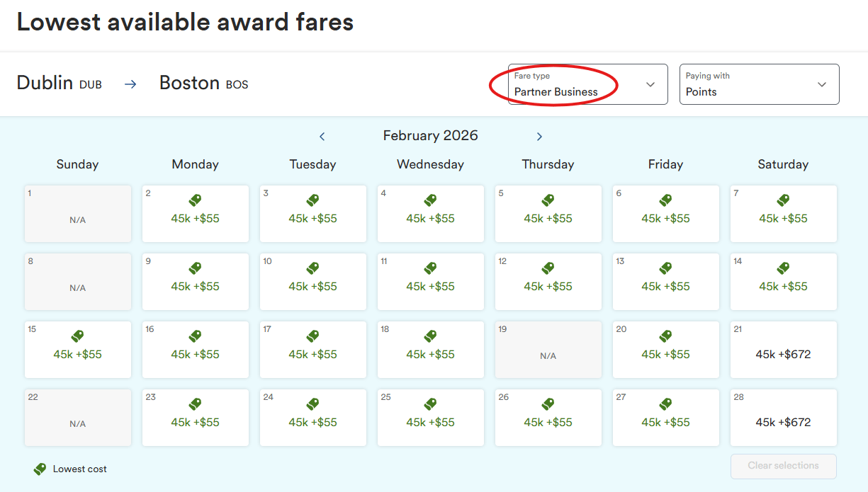Click the green tag icon on February 27
Viewport: 868px width, 492px height.
pyautogui.click(x=666, y=405)
